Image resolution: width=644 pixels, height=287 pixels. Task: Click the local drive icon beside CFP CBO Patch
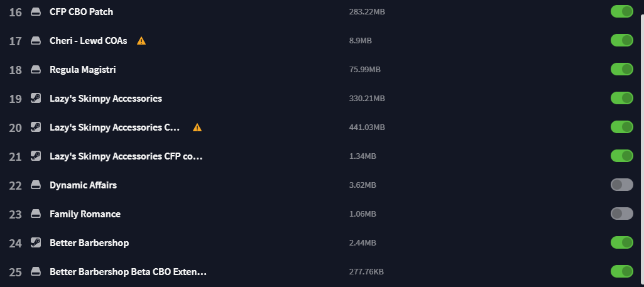point(36,12)
